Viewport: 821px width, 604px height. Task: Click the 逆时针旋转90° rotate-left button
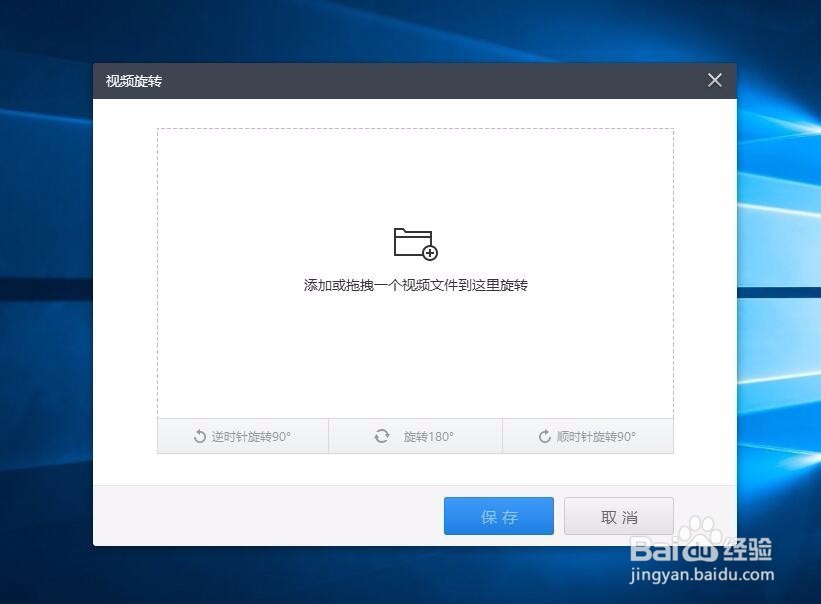pyautogui.click(x=243, y=436)
